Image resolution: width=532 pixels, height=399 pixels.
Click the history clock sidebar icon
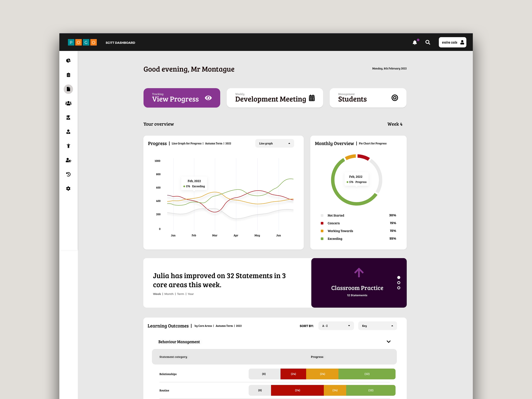point(68,174)
